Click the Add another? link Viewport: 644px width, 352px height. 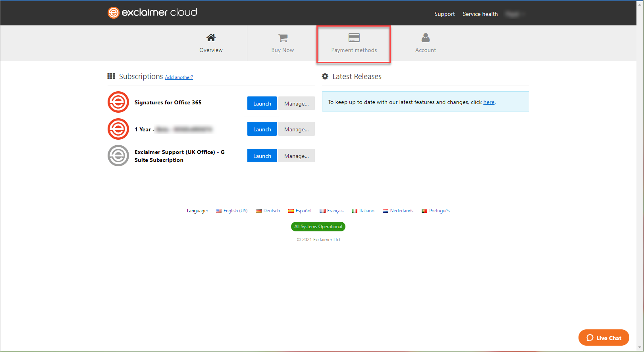coord(179,77)
